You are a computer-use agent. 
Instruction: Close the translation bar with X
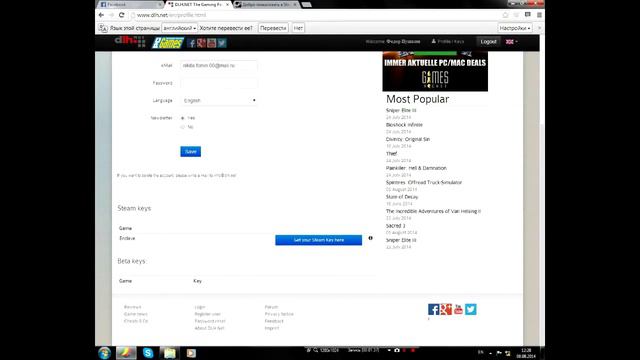(x=539, y=28)
